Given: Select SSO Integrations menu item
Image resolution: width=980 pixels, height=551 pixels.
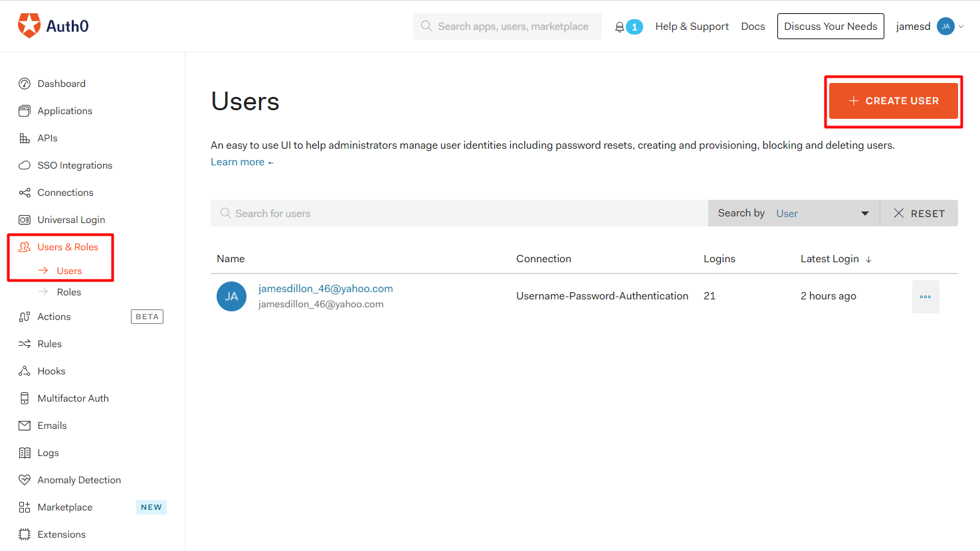Looking at the screenshot, I should (x=75, y=165).
